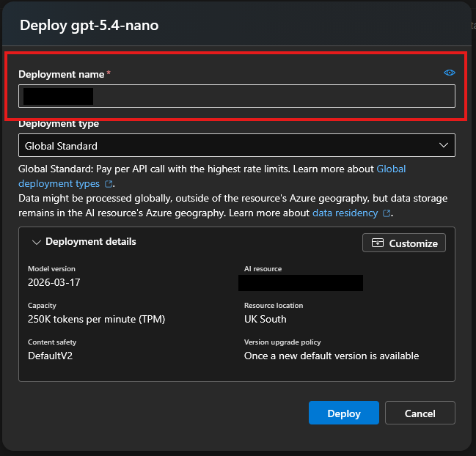Click the Content safety label

[x=52, y=342]
